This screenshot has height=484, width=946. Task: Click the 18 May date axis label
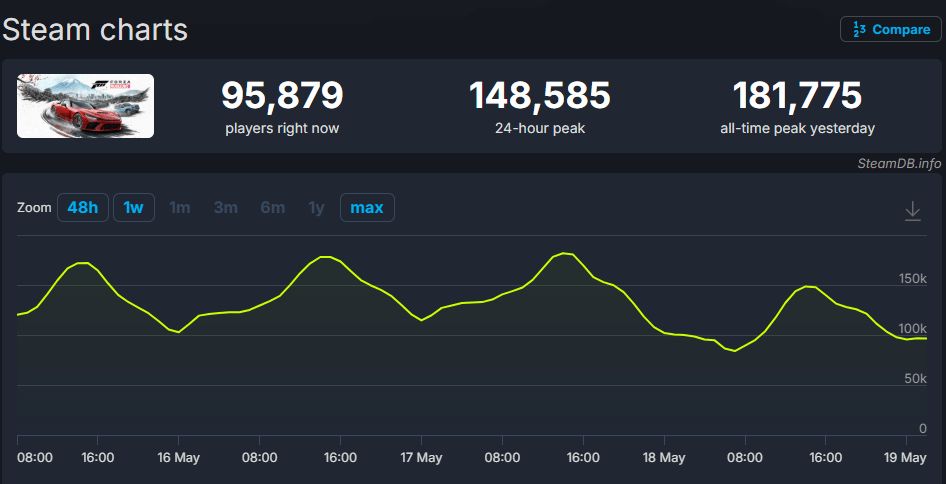(x=664, y=457)
